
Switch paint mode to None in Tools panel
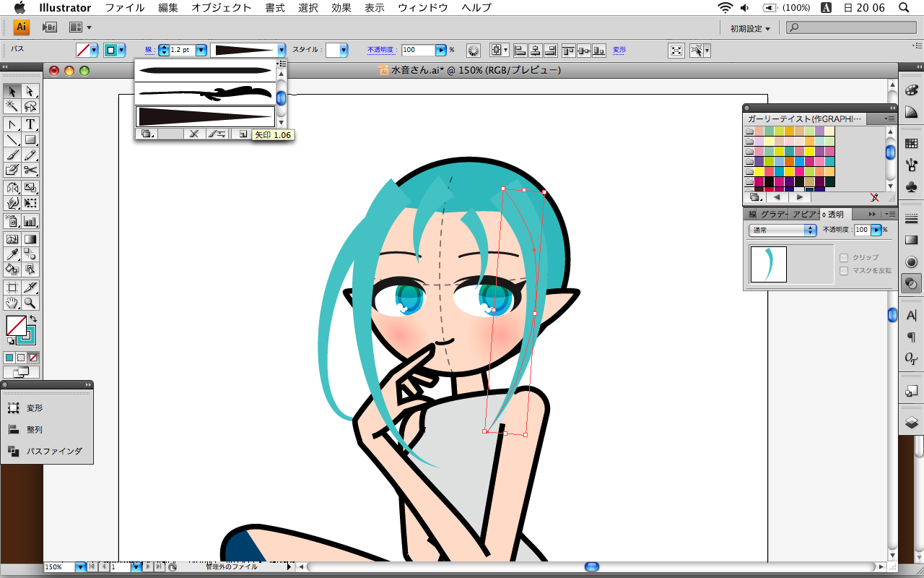point(33,358)
